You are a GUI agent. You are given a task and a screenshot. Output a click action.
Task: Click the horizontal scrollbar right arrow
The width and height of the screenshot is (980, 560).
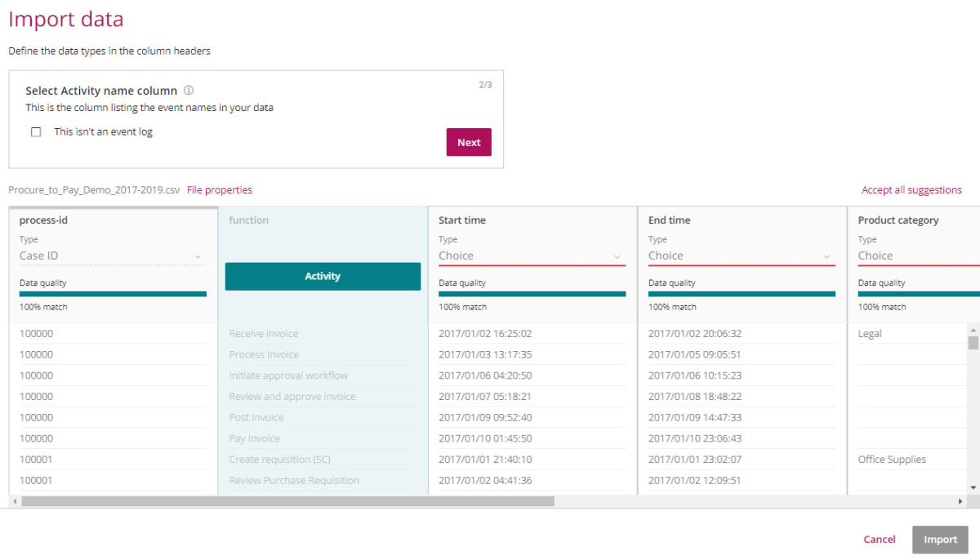tap(960, 501)
